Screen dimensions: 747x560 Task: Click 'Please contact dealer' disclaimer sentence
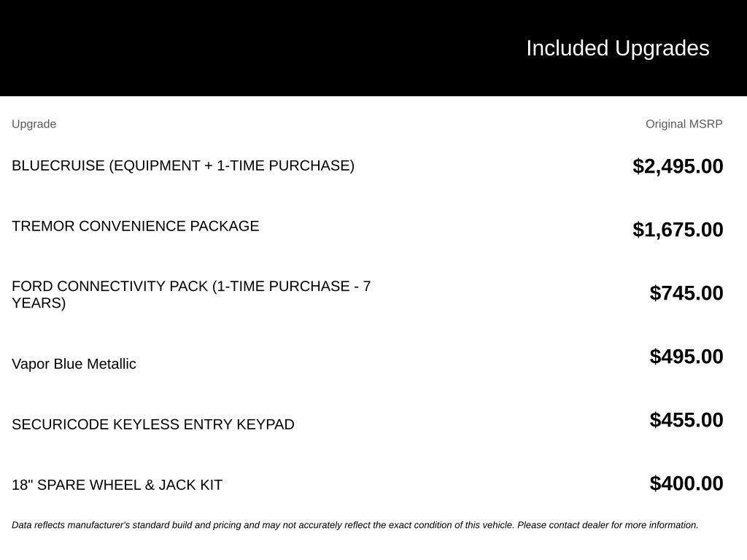pyautogui.click(x=608, y=525)
